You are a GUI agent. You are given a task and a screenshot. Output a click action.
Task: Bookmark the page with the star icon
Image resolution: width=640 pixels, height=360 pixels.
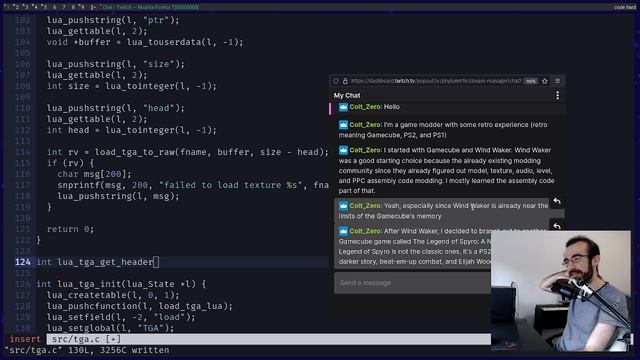pyautogui.click(x=544, y=81)
